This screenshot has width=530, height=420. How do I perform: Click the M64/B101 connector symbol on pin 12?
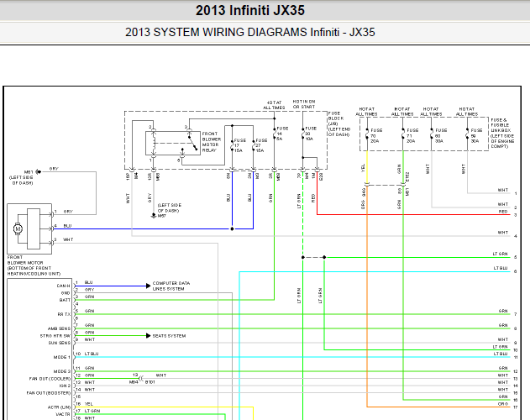pyautogui.click(x=141, y=378)
